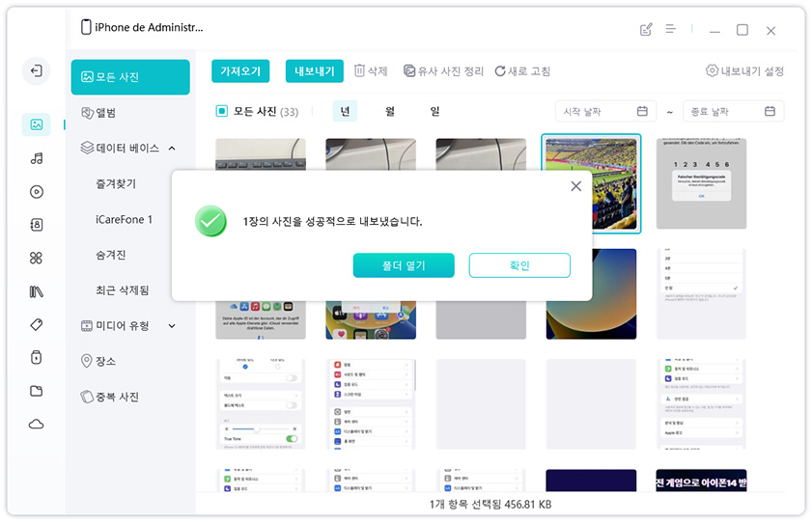Open the apps grid icon in sidebar
The height and width of the screenshot is (522, 812).
[x=37, y=258]
